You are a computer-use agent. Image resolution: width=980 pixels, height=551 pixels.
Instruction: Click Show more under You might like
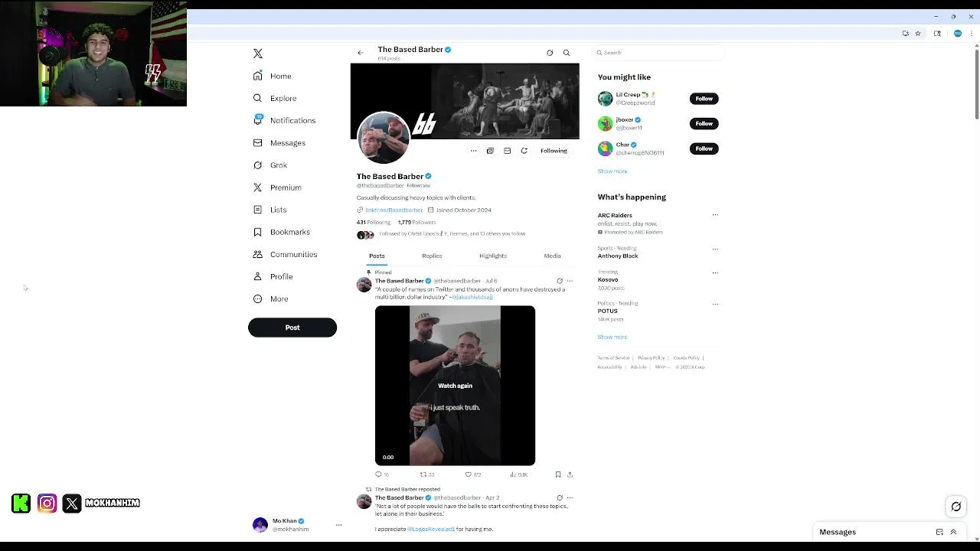pyautogui.click(x=612, y=171)
